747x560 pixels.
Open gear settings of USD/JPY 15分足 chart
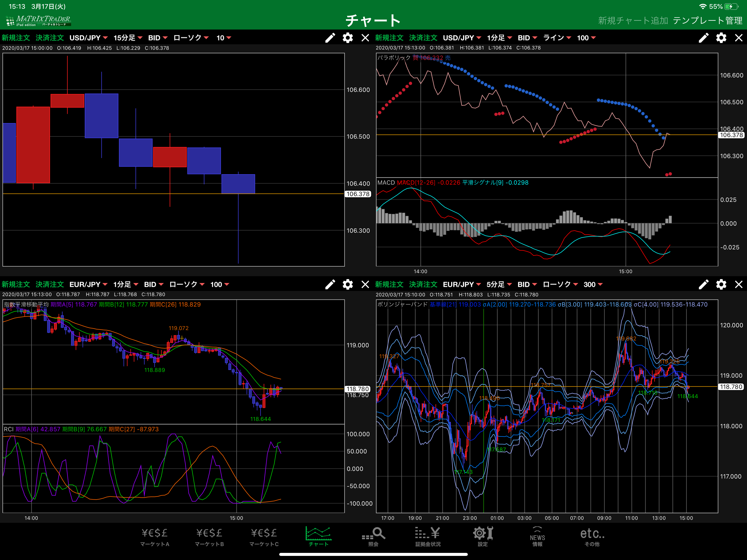pos(348,38)
